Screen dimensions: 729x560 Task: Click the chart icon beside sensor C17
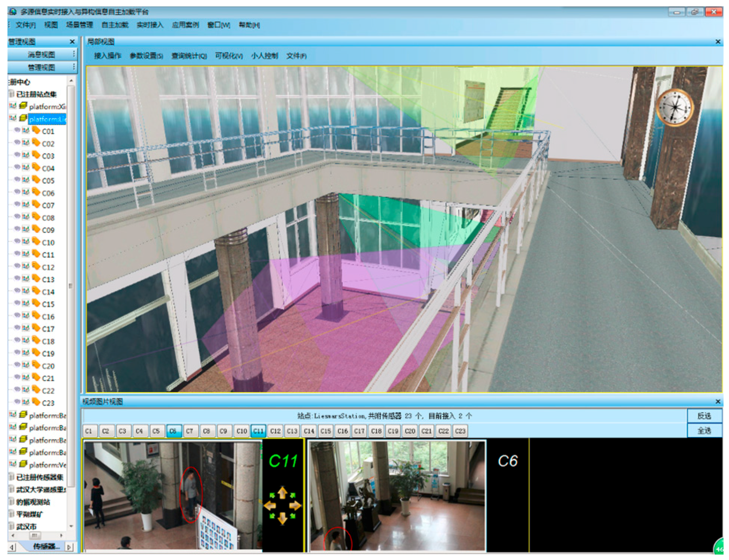tap(26, 328)
